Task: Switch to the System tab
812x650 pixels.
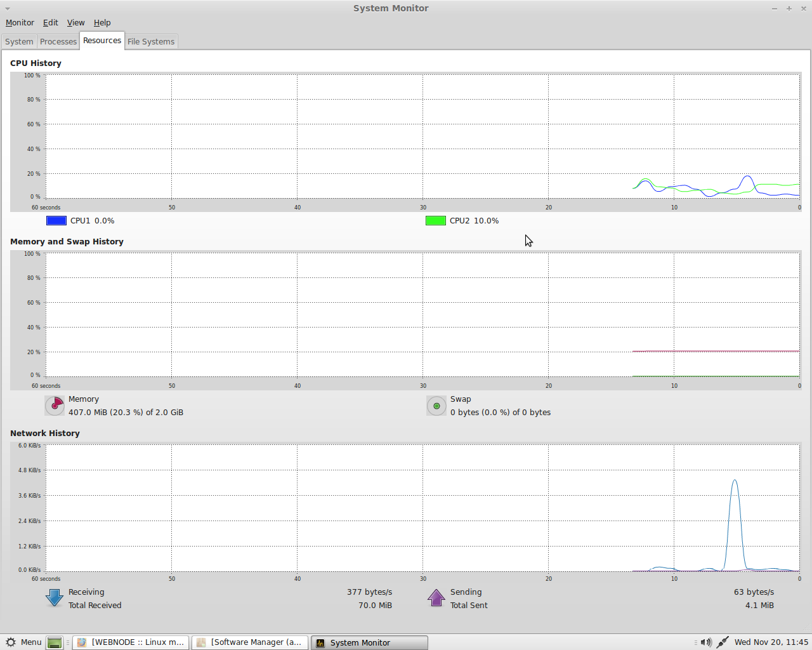Action: pos(19,42)
